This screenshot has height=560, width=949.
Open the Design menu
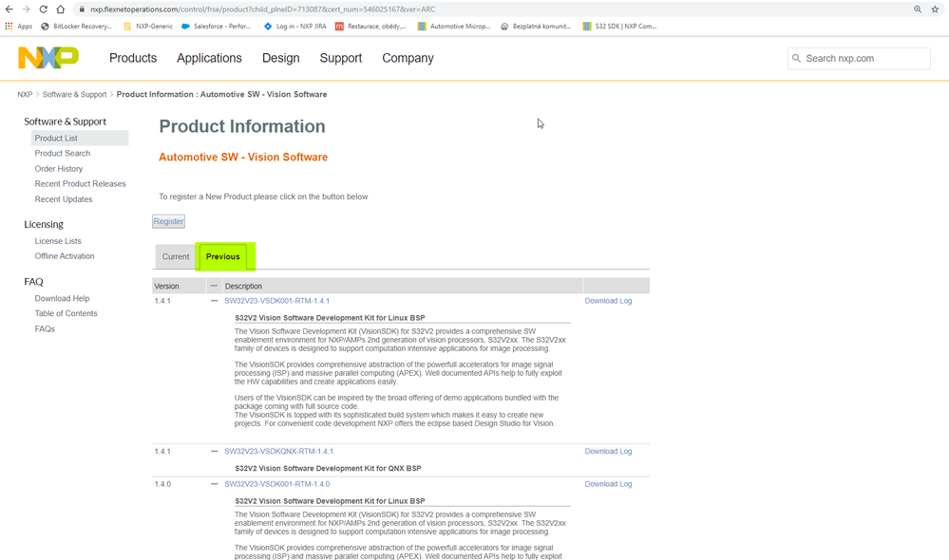281,58
